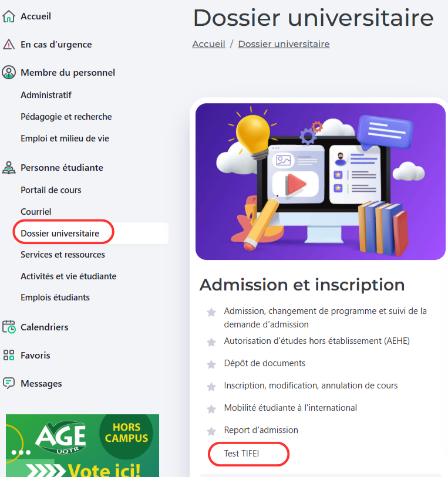The height and width of the screenshot is (477, 448).
Task: Click the Messages chat bubble icon
Action: (x=9, y=383)
